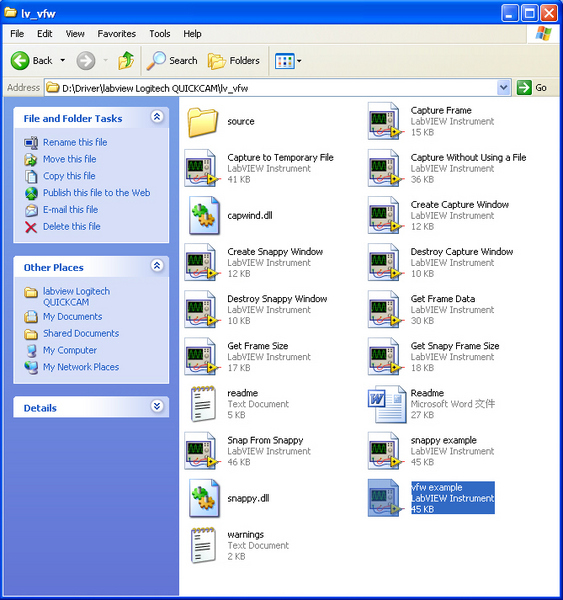Screen dimensions: 563x600
Task: Collapse the File and Folder Tasks panel
Action: tap(157, 117)
